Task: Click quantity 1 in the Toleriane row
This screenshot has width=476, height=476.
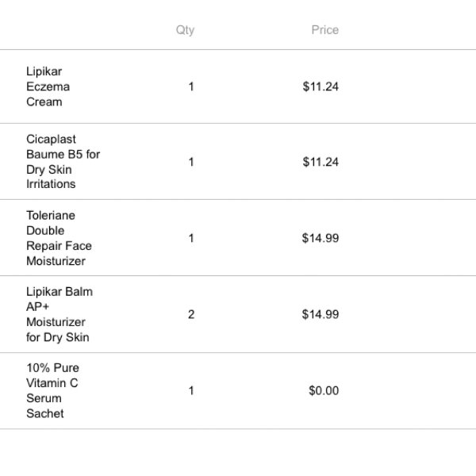Action: pyautogui.click(x=191, y=238)
